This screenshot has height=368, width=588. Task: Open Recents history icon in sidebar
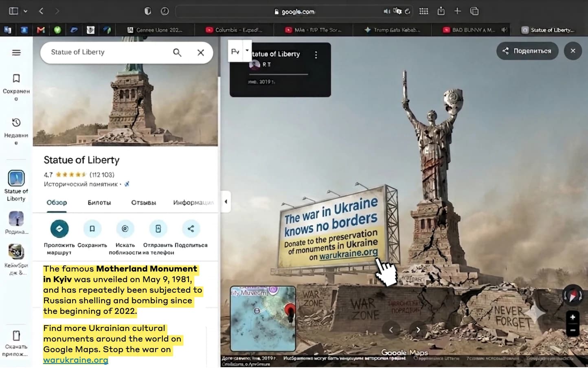[16, 123]
